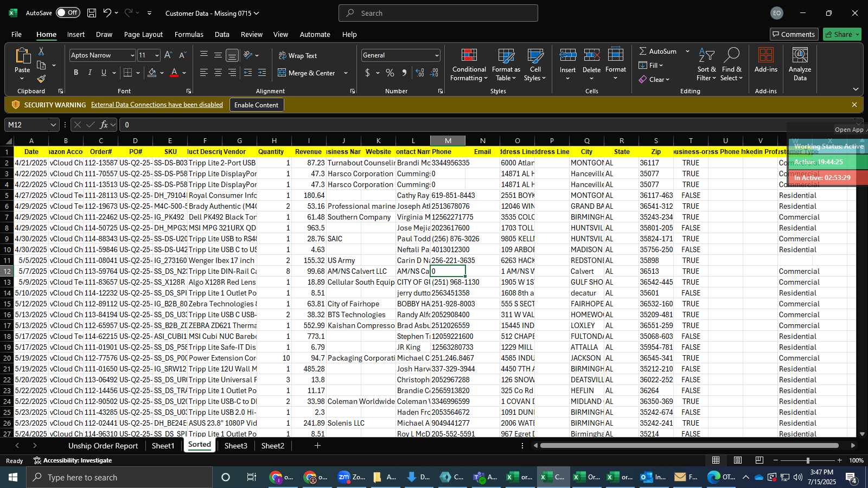Toggle Normal view button in status bar
Screen dimensions: 868x488
tap(716, 460)
